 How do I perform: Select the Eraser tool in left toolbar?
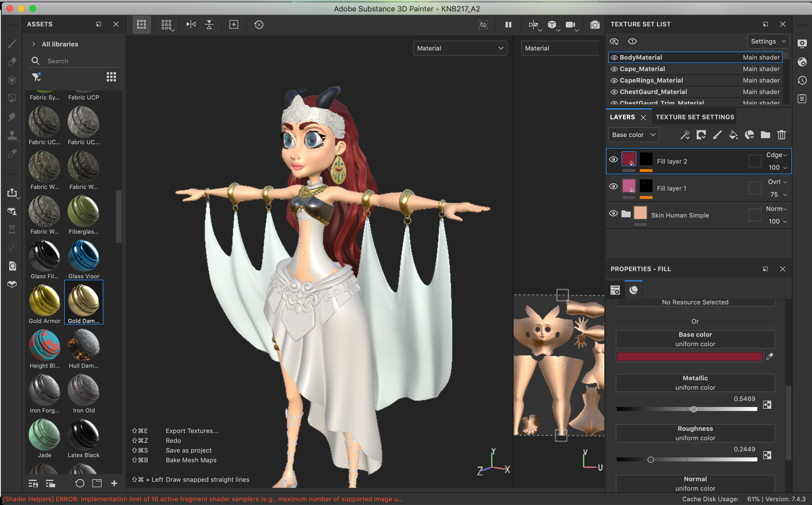click(x=12, y=62)
